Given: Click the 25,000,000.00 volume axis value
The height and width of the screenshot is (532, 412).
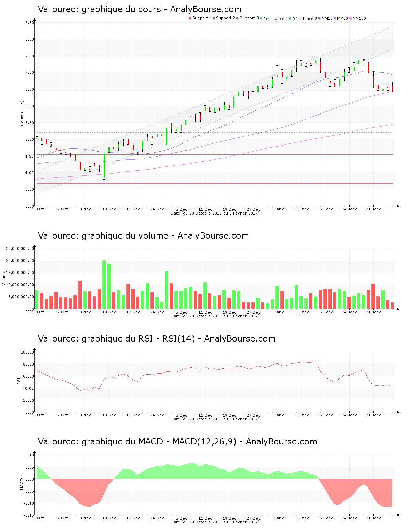Looking at the screenshot, I should [20, 248].
